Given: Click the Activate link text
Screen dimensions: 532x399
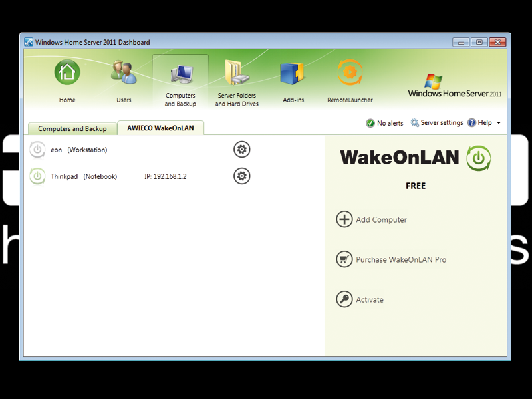Looking at the screenshot, I should pyautogui.click(x=370, y=300).
